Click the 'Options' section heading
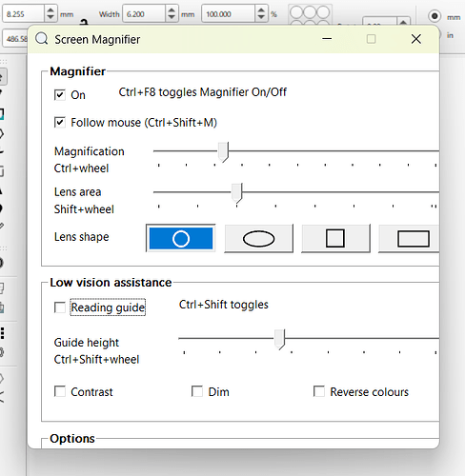 72,438
